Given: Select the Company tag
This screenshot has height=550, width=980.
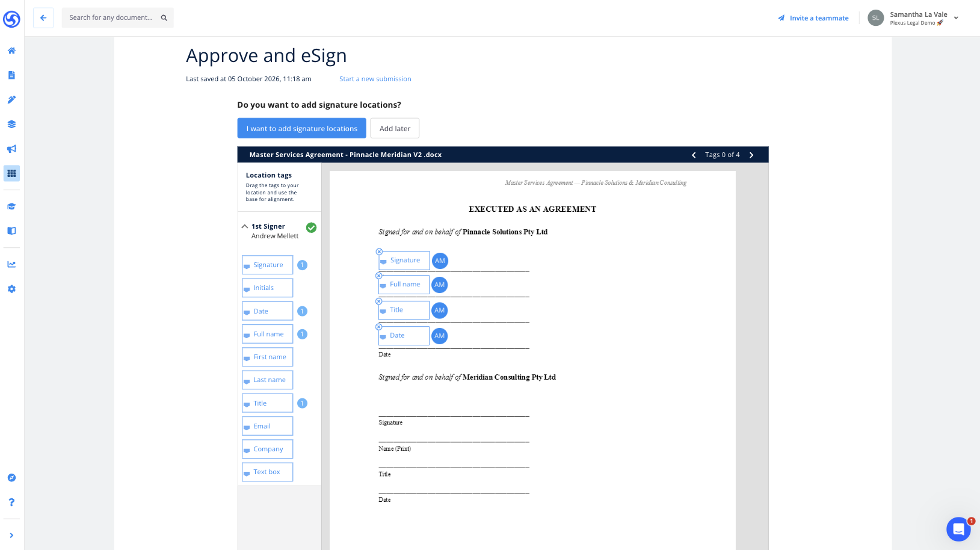Looking at the screenshot, I should point(268,449).
